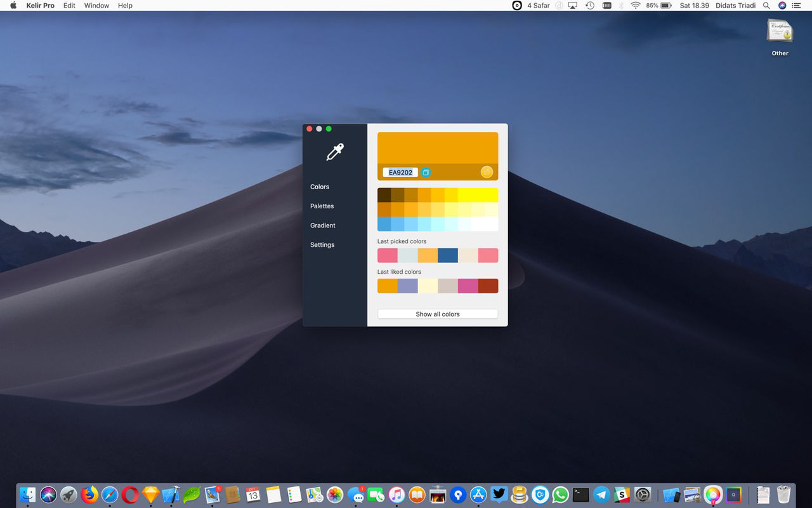Click the Wi-Fi status icon
This screenshot has height=508, width=812.
636,5
